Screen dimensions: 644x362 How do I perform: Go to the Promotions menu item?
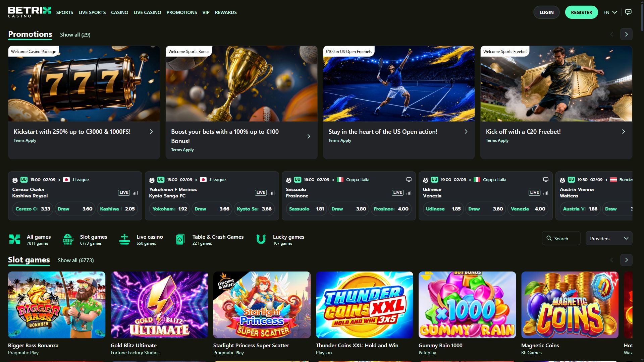click(x=182, y=12)
